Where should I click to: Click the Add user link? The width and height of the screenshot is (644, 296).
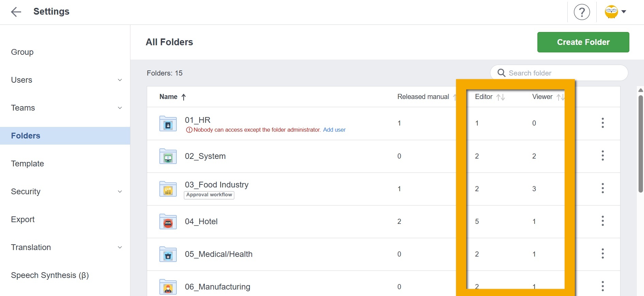[x=334, y=130]
